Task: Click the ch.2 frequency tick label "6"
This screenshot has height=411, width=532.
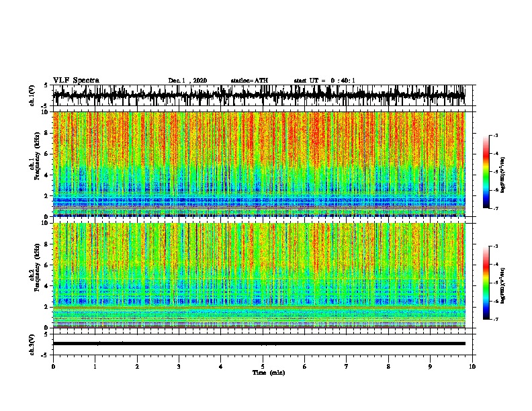Action: pos(46,265)
